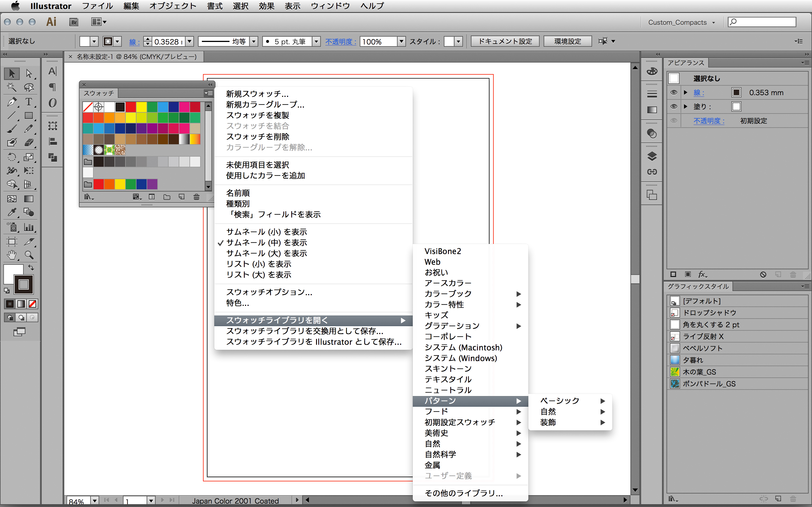Image resolution: width=812 pixels, height=507 pixels.
Task: Toggle visibility of 線 (stroke) layer
Action: coord(674,93)
